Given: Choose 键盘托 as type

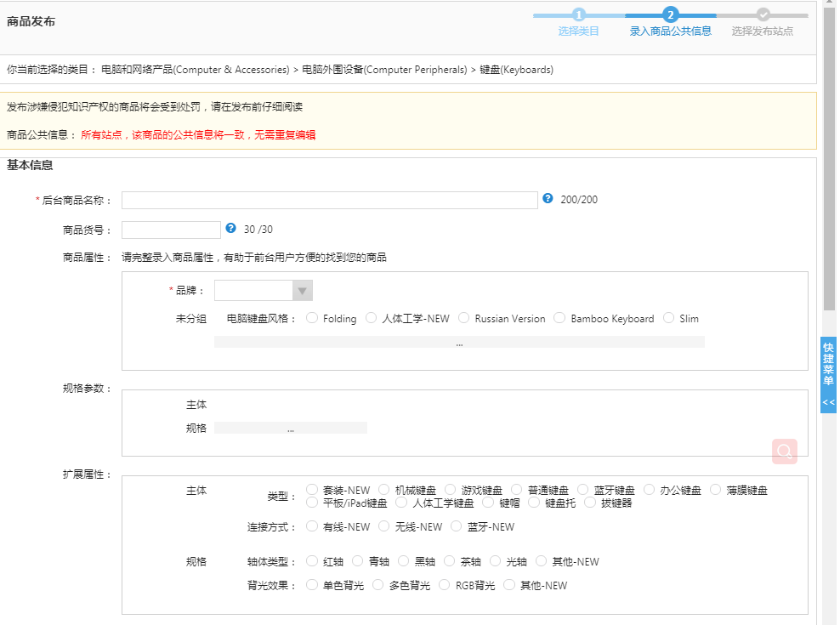Looking at the screenshot, I should point(534,503).
